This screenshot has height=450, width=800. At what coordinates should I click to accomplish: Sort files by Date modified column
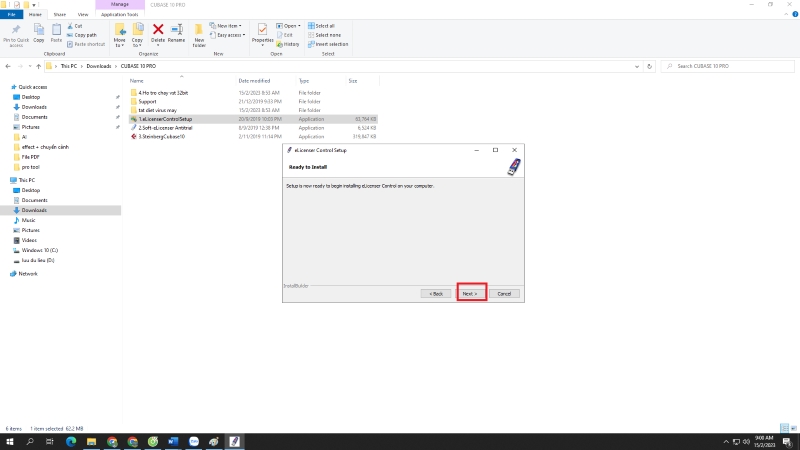[254, 81]
